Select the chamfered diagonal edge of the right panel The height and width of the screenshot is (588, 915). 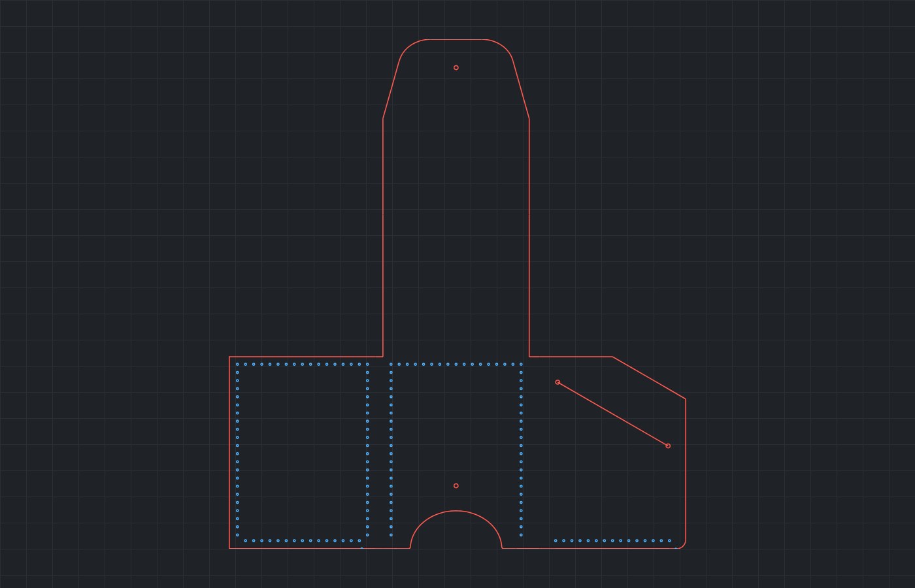[649, 378]
